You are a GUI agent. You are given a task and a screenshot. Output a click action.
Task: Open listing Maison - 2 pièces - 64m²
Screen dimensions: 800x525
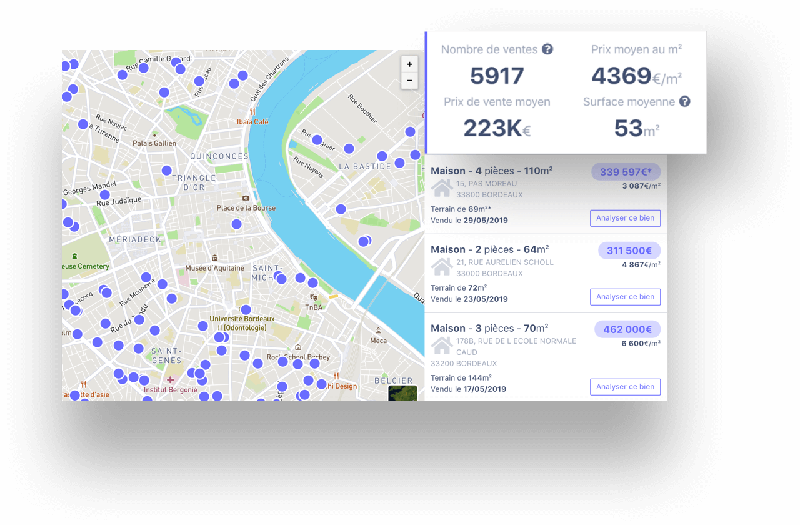pyautogui.click(x=489, y=249)
